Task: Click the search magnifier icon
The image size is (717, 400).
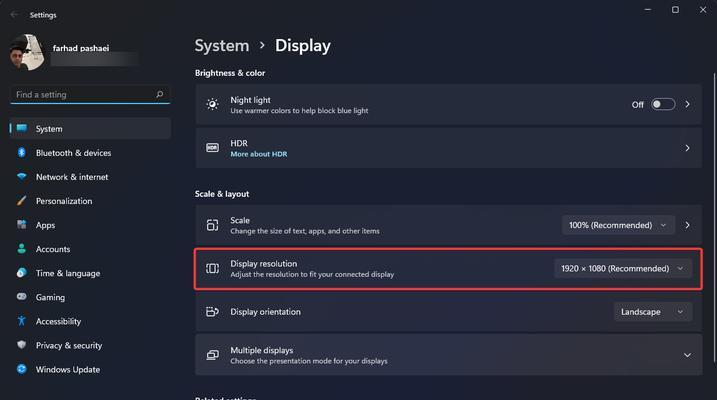Action: (x=159, y=94)
